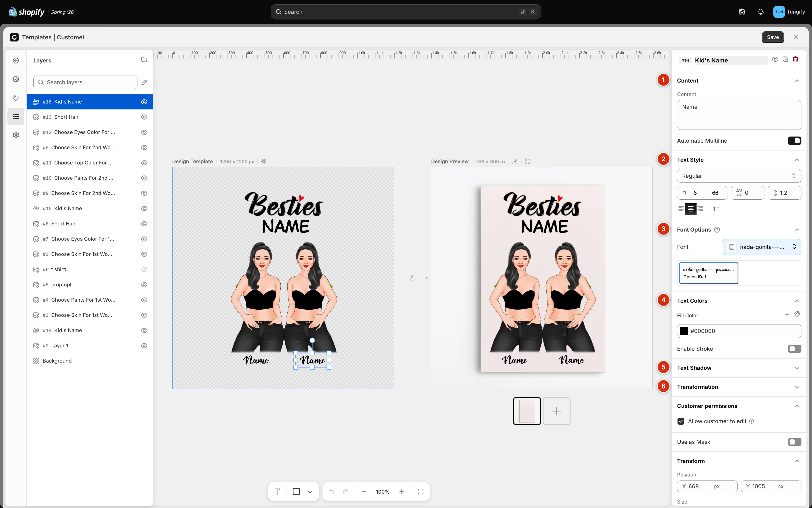The width and height of the screenshot is (812, 508).
Task: Open shape tool dropdown arrow
Action: tap(310, 491)
